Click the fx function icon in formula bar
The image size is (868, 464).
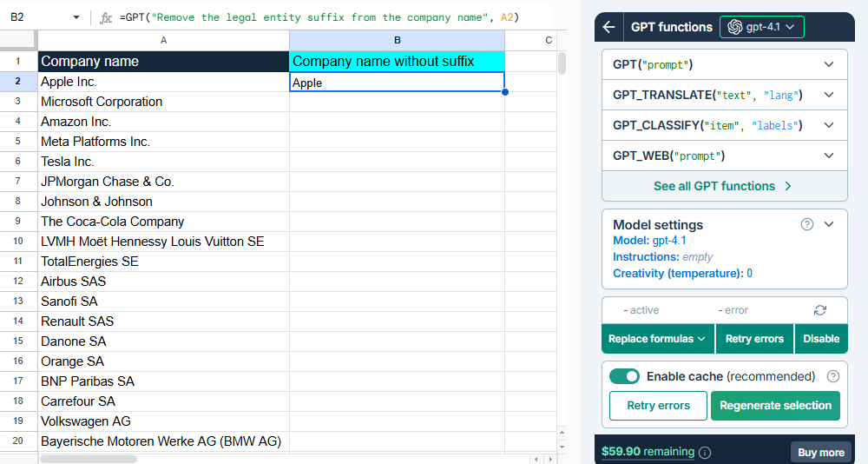click(x=106, y=17)
